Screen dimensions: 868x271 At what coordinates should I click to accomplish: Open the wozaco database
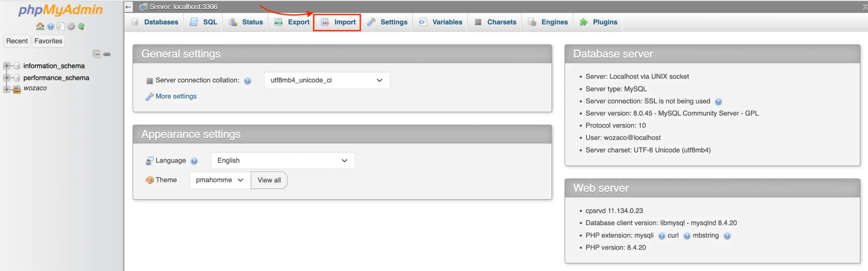coord(35,88)
